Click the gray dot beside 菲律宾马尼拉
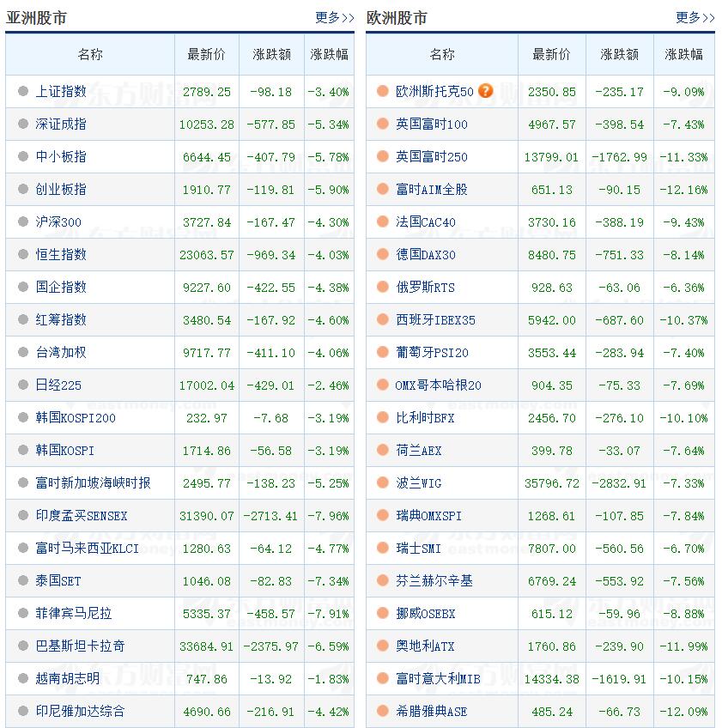 [23, 613]
